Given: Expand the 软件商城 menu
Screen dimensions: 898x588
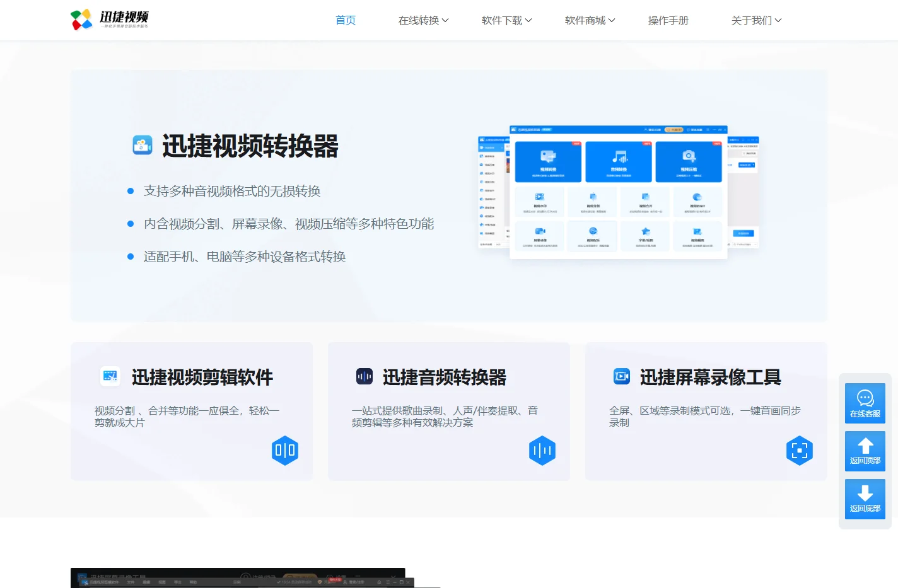Looking at the screenshot, I should [x=590, y=20].
